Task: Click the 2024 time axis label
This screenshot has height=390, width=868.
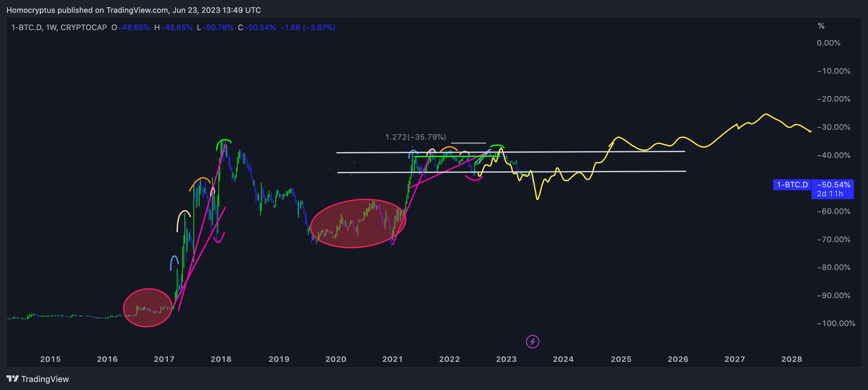Action: point(563,359)
